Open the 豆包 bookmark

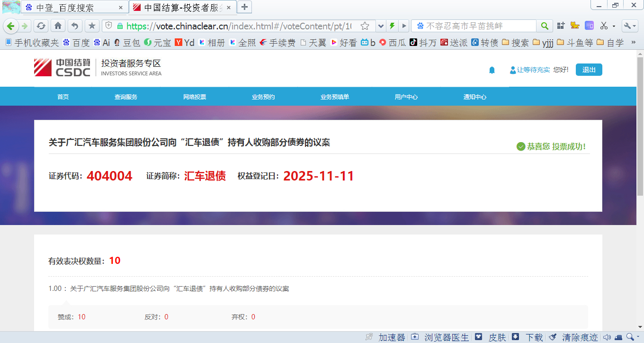(x=127, y=43)
